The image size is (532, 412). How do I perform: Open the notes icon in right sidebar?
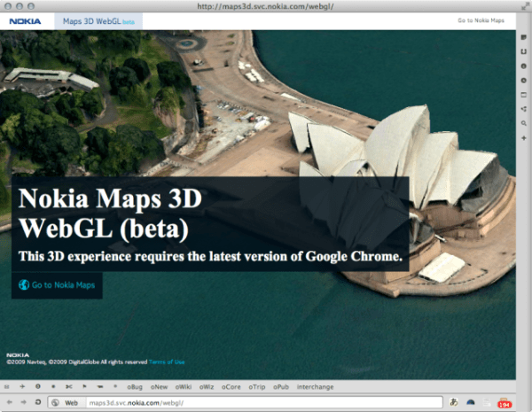click(524, 36)
